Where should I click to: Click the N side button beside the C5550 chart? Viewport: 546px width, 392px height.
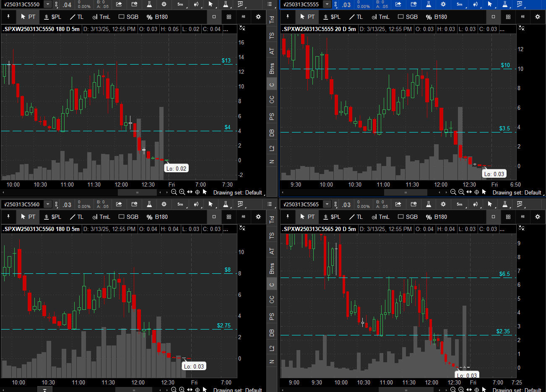(x=272, y=161)
